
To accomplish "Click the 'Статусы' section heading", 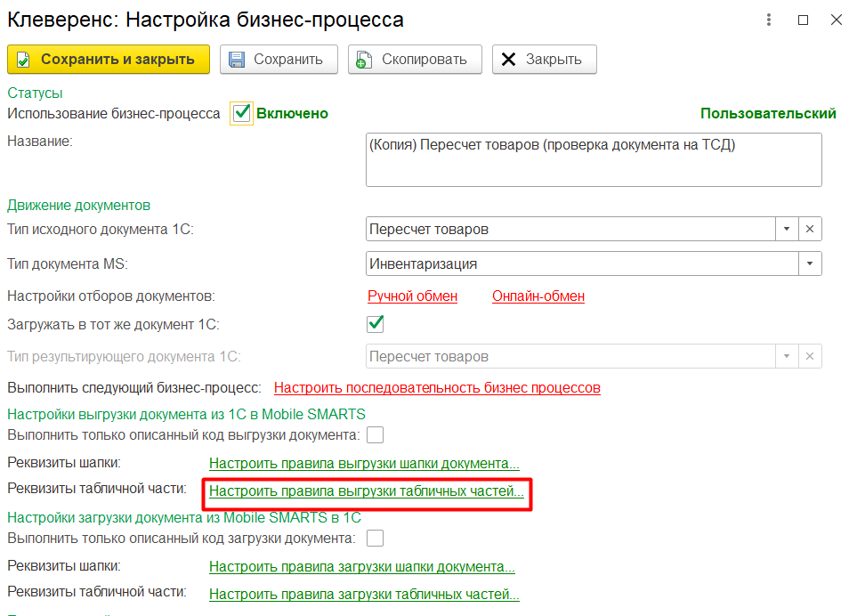I will (35, 93).
